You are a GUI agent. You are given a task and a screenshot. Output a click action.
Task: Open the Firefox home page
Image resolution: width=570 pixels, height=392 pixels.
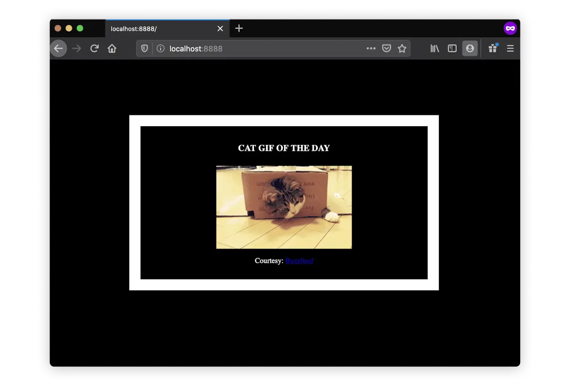point(112,48)
